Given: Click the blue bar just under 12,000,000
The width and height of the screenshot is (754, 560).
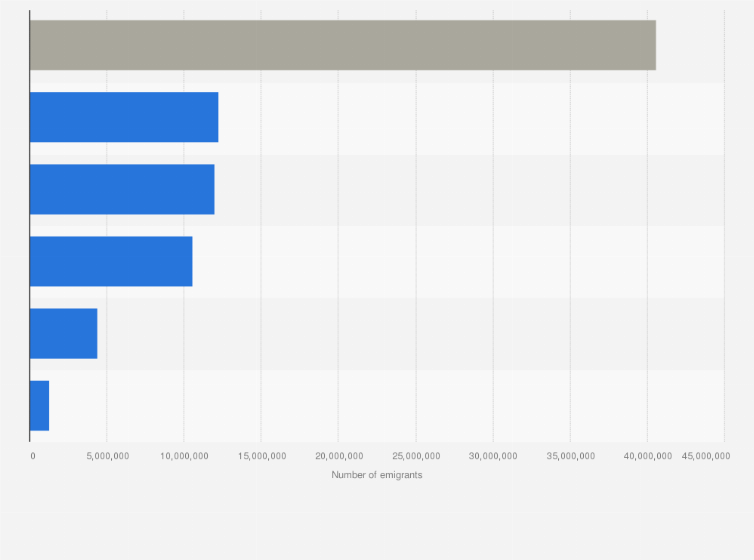Looking at the screenshot, I should pyautogui.click(x=122, y=189).
